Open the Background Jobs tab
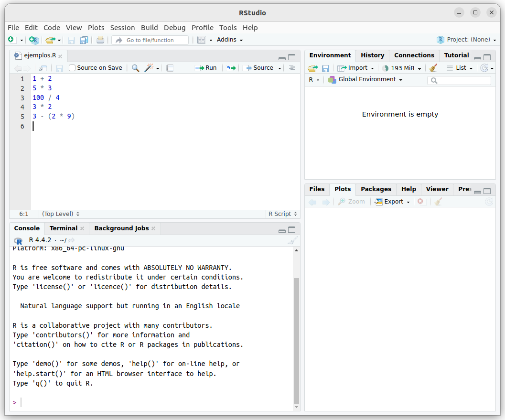Image resolution: width=505 pixels, height=420 pixels. 121,228
